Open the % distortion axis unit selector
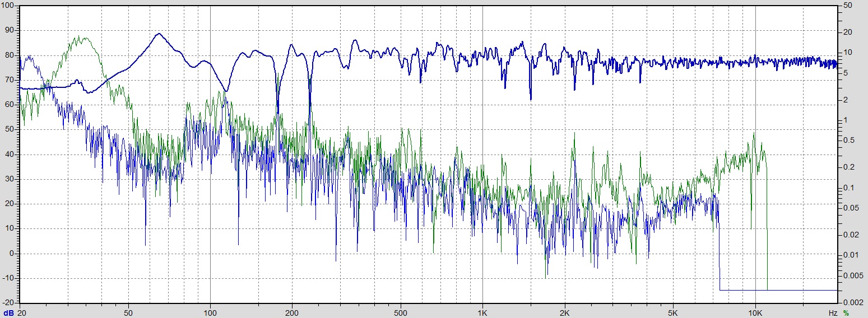 tap(846, 312)
